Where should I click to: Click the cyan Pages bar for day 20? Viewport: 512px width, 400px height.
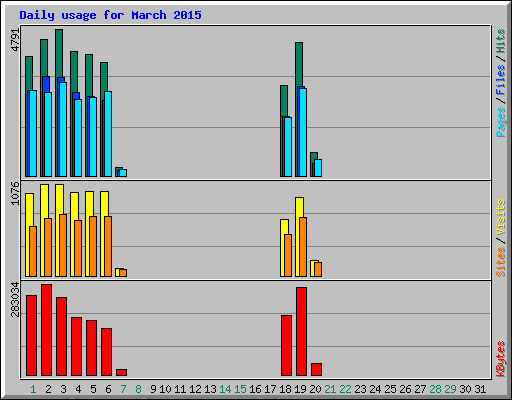click(318, 168)
